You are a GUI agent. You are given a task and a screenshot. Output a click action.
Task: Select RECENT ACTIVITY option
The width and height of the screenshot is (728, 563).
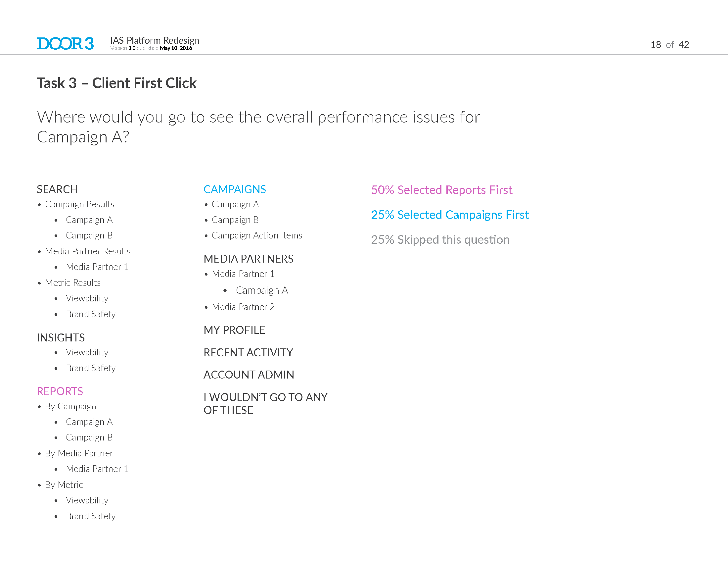[x=248, y=353]
